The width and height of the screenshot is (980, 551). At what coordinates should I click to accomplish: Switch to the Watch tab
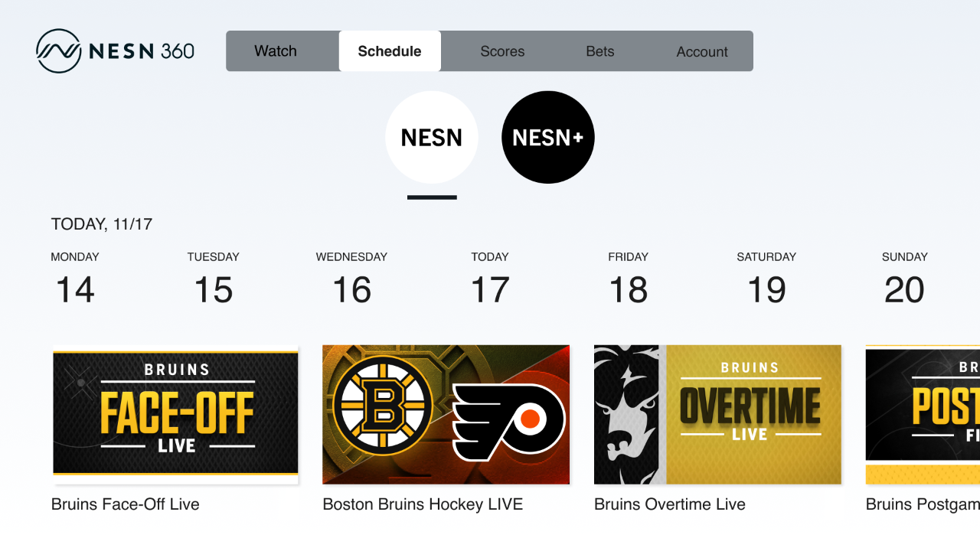(276, 51)
